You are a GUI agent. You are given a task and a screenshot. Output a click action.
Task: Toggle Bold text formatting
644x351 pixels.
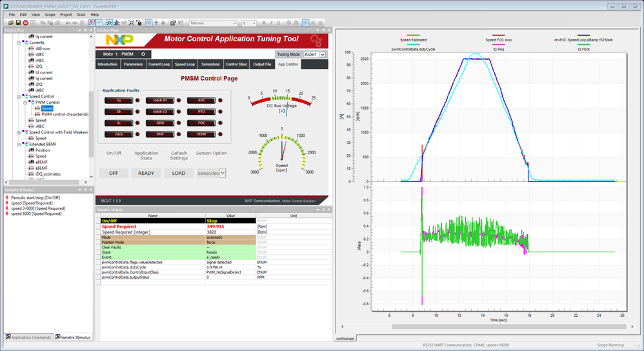tap(264, 23)
